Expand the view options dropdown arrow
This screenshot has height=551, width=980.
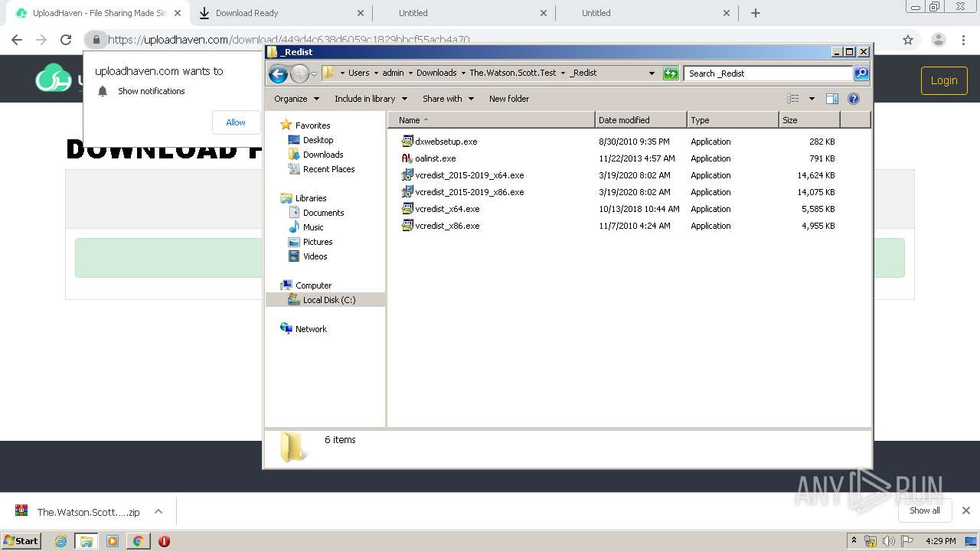click(x=812, y=99)
